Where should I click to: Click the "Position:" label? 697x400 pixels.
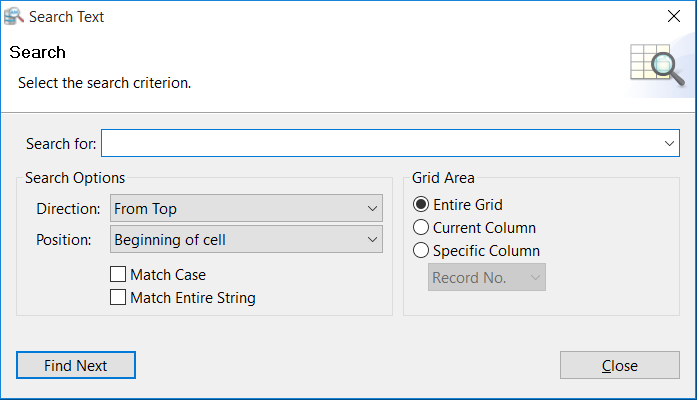[x=64, y=240]
